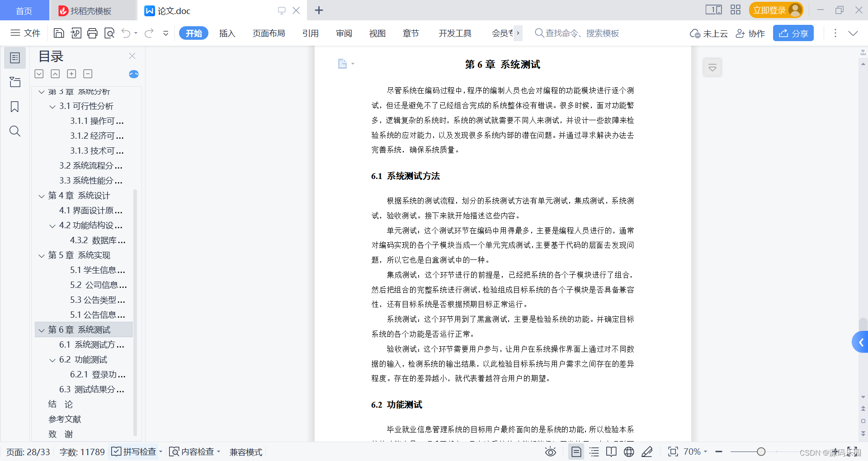Collapse the 第 6 章 系统测试 tree node
The width and height of the screenshot is (868, 461).
41,329
